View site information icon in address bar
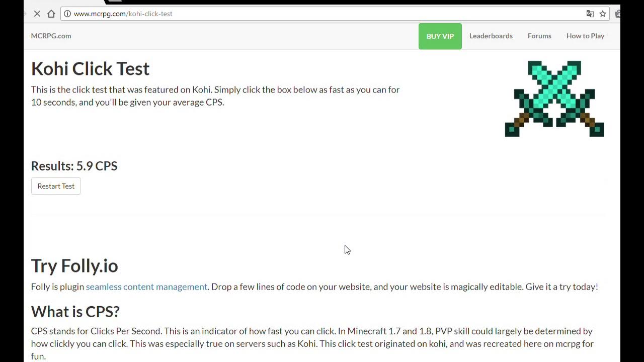 tap(67, 14)
